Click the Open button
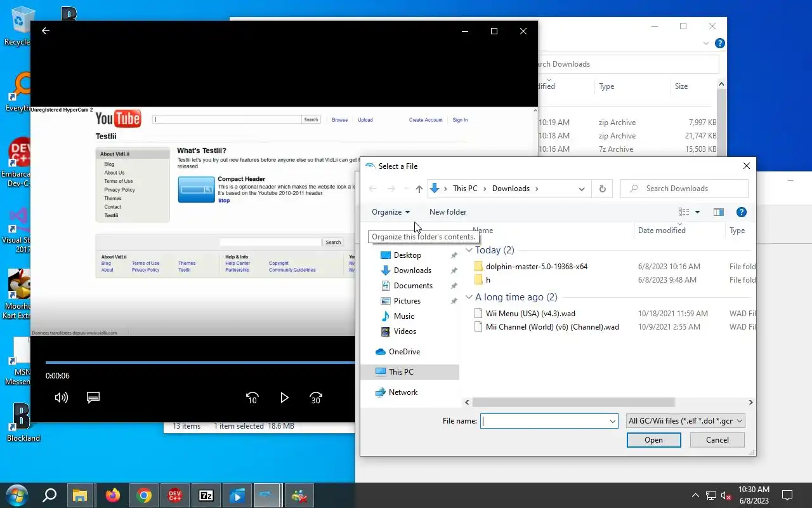 pos(653,440)
